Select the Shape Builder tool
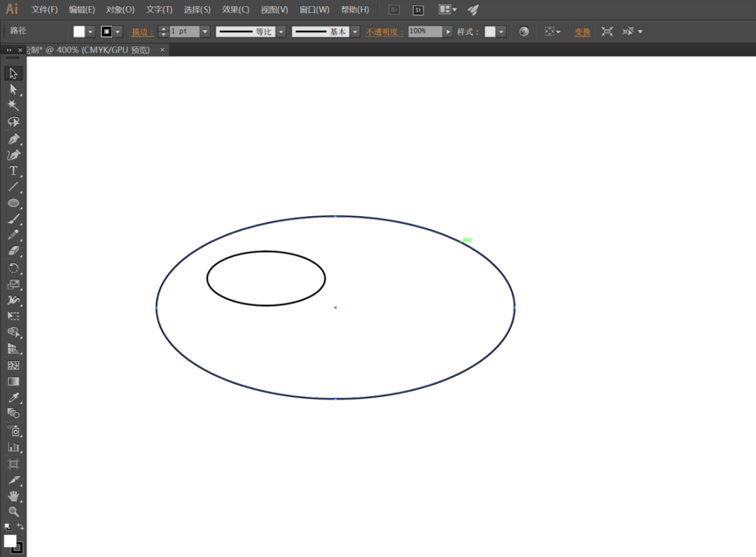 (x=13, y=332)
